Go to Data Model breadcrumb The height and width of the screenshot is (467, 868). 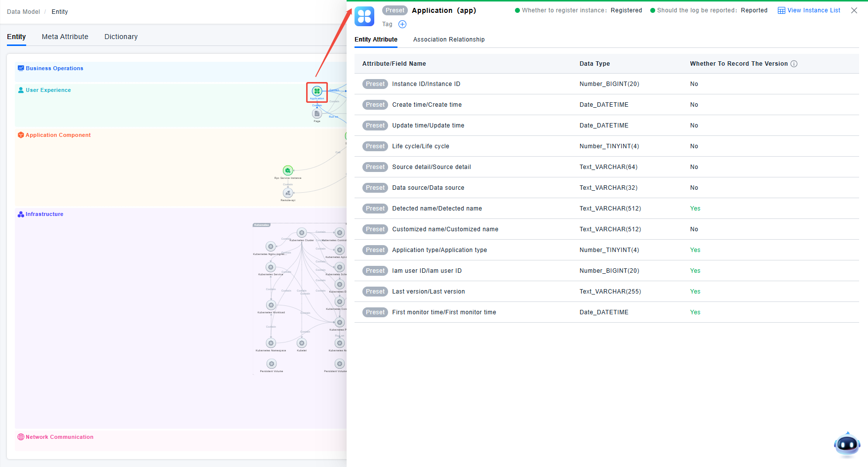pos(23,12)
